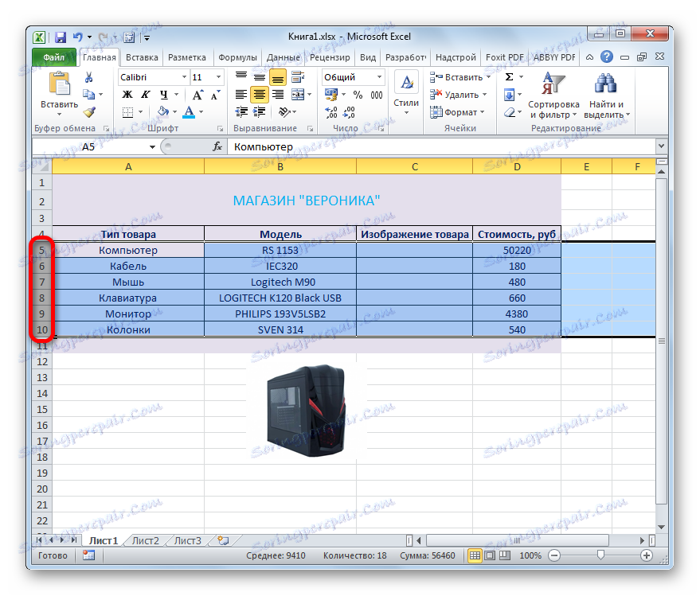
Task: Click the cell borders icon
Action: tap(127, 111)
